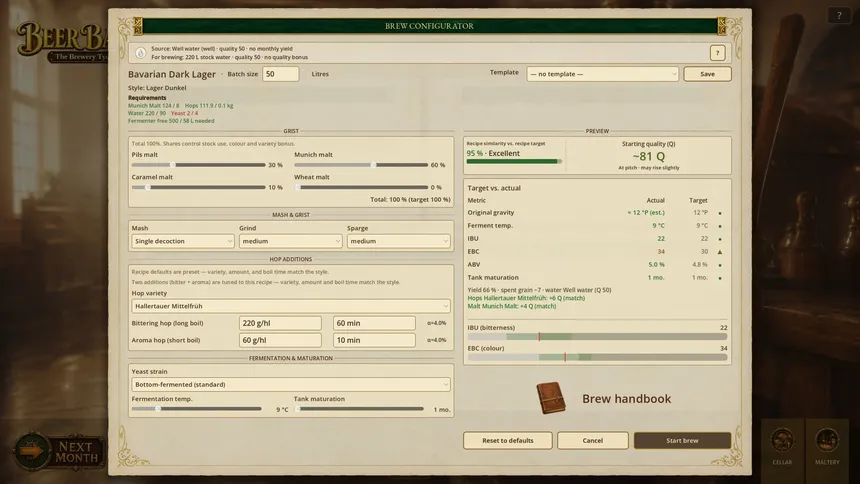
Task: Click the "Yeast 2 / 4" requirement
Action: tap(184, 113)
